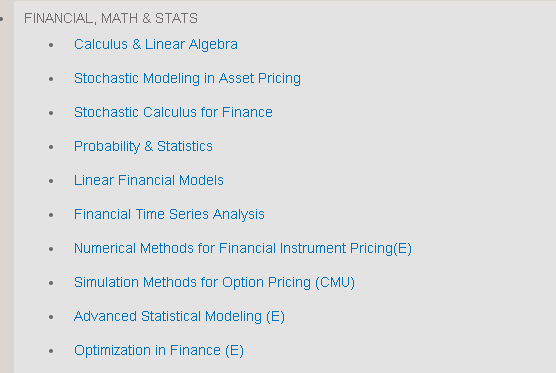Open Stochastic Modeling in Asset Pricing
This screenshot has height=373, width=556.
point(187,78)
